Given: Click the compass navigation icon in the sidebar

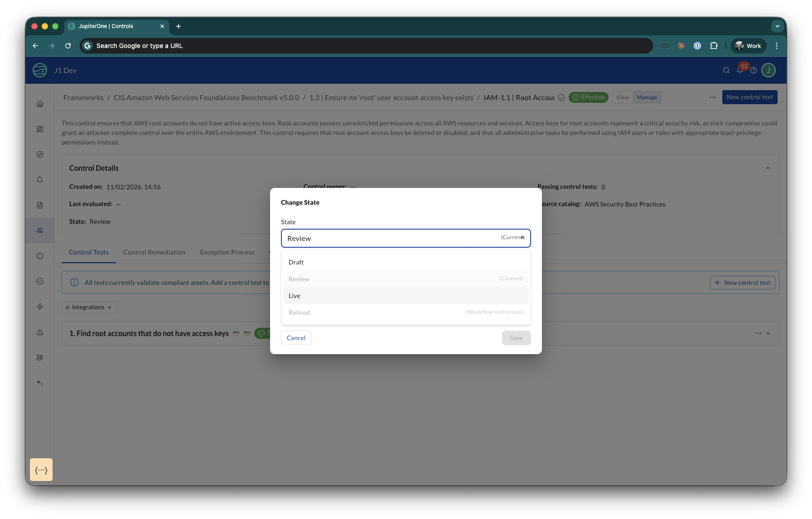Looking at the screenshot, I should pyautogui.click(x=40, y=154).
